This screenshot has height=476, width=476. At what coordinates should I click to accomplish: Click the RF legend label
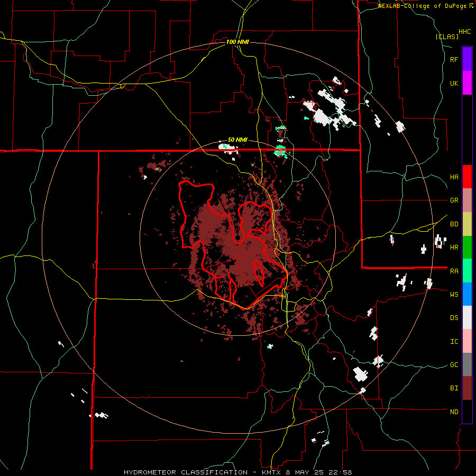[x=454, y=59]
